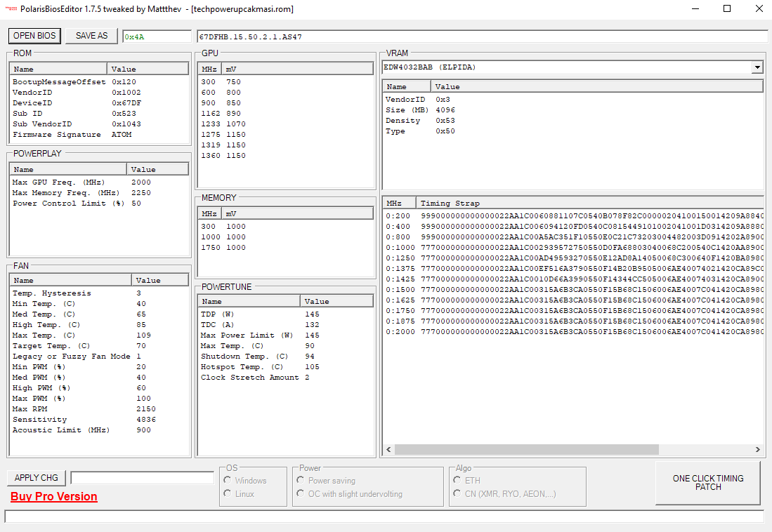Select the Clock Stretch Amount row
This screenshot has width=772, height=532.
point(286,378)
